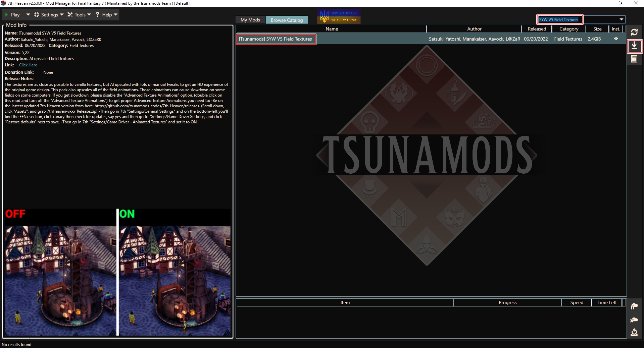Open the Click Here mod link

click(28, 65)
